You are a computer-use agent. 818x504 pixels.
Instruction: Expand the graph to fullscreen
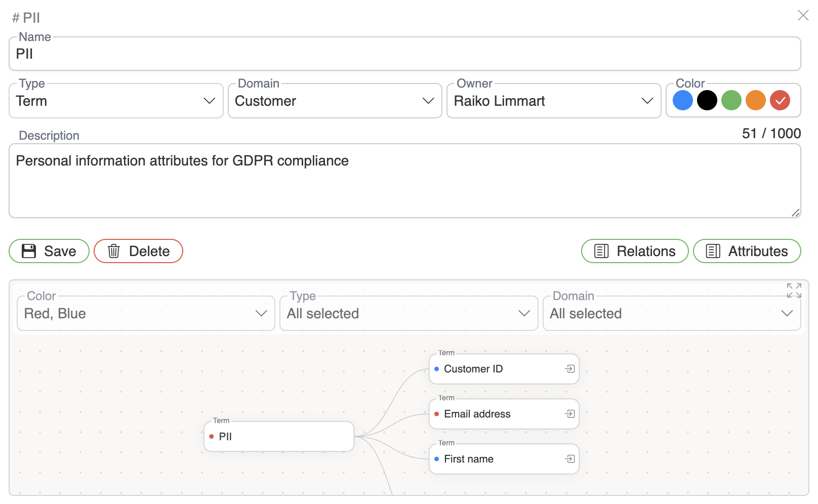[x=794, y=290]
